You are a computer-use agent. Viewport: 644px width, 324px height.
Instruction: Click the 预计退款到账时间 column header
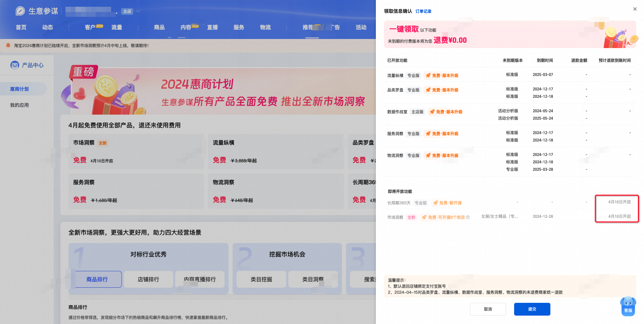(x=615, y=60)
